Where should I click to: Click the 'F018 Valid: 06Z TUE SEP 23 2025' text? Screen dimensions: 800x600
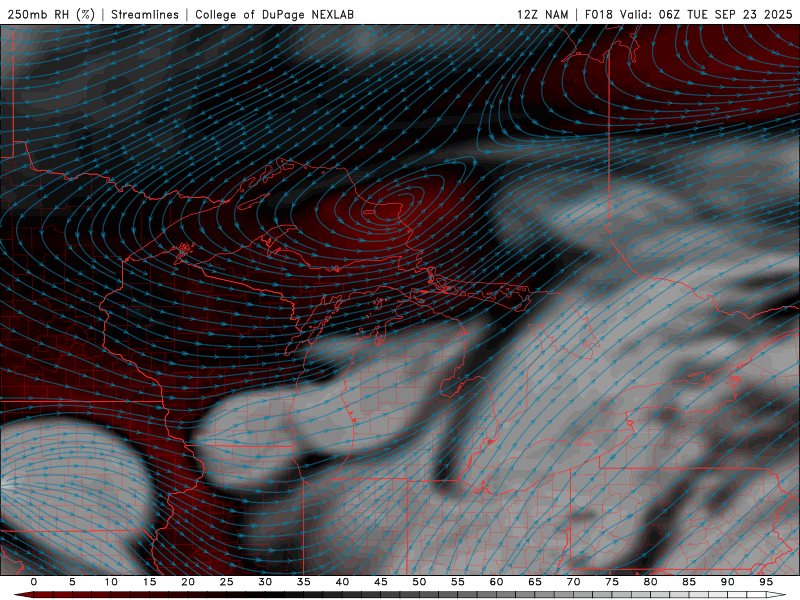point(688,15)
